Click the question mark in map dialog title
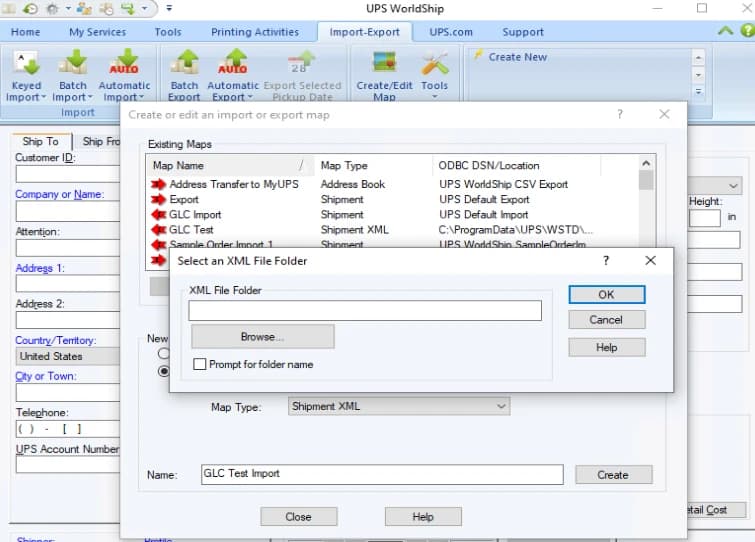Image resolution: width=755 pixels, height=542 pixels. [x=620, y=115]
